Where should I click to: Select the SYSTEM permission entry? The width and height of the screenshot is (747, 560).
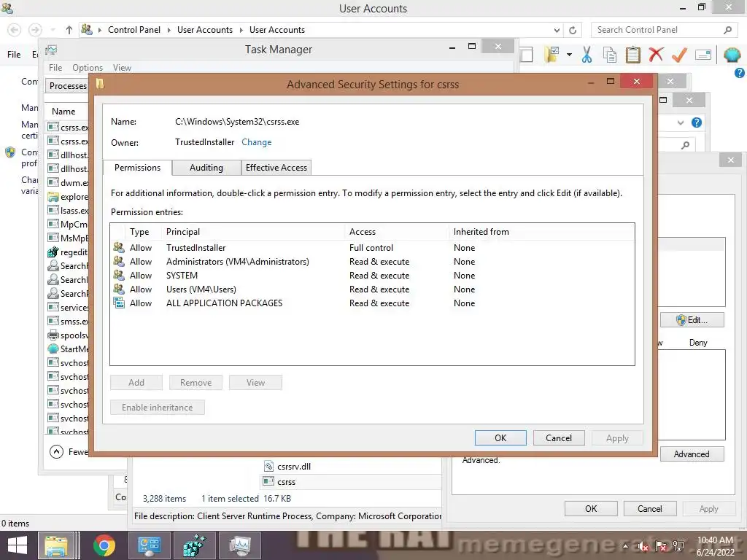click(x=371, y=275)
